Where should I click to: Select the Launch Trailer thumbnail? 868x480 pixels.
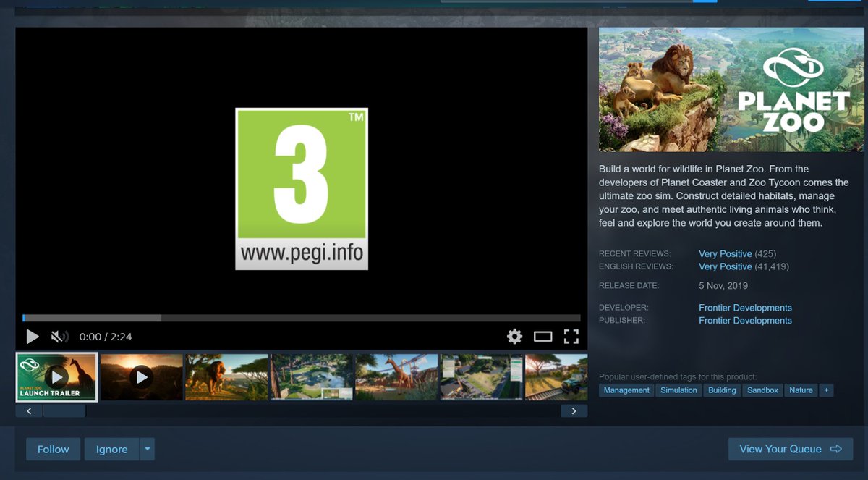pos(56,377)
